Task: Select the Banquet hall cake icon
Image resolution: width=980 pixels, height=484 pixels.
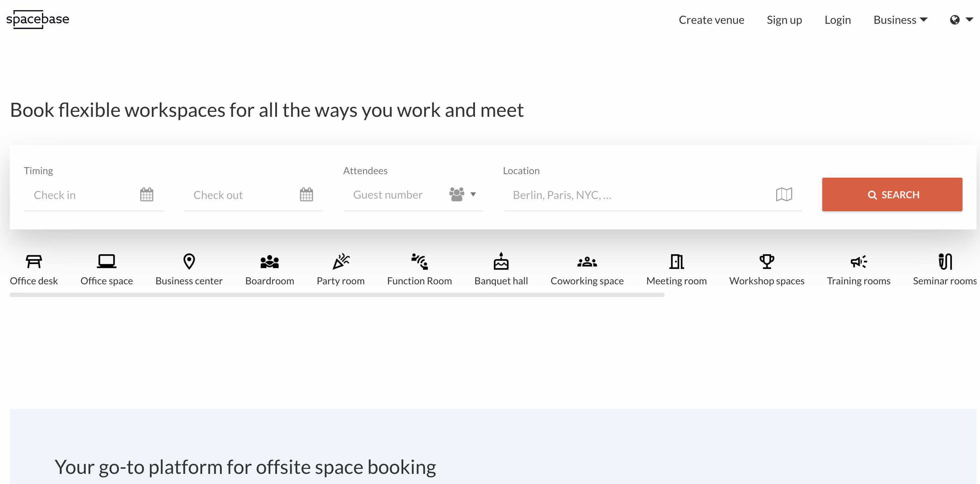Action: click(501, 261)
